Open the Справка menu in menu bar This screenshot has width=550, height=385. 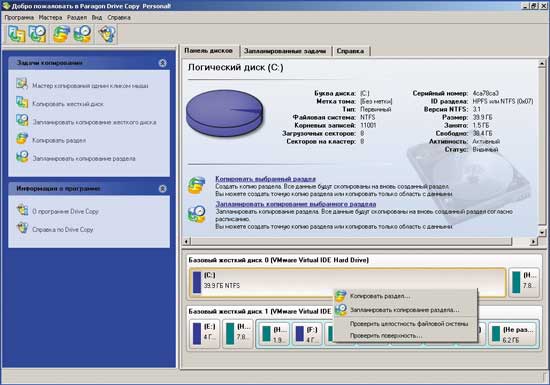pyautogui.click(x=119, y=17)
